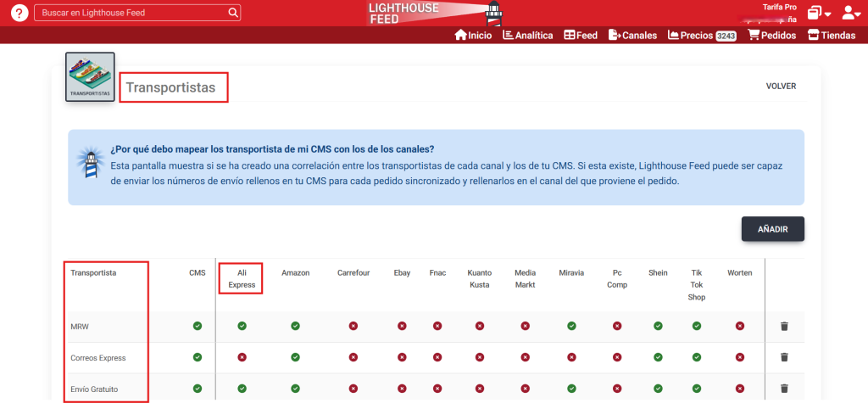The width and height of the screenshot is (868, 403).
Task: Click MRW CMS green check
Action: (x=198, y=326)
